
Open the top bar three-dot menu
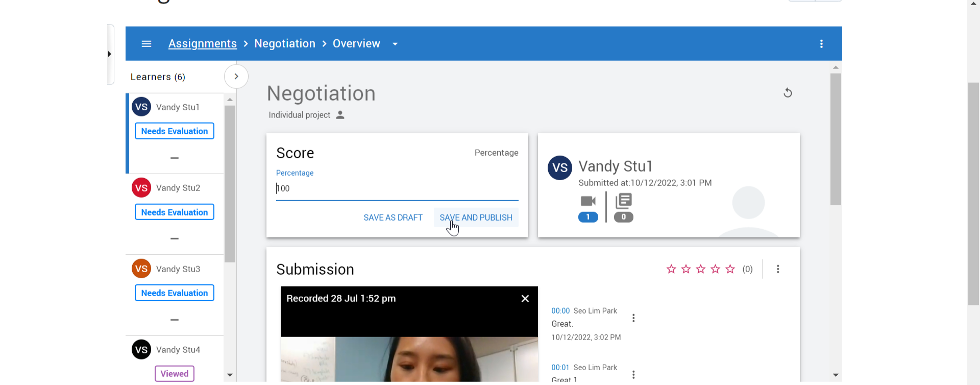click(821, 44)
